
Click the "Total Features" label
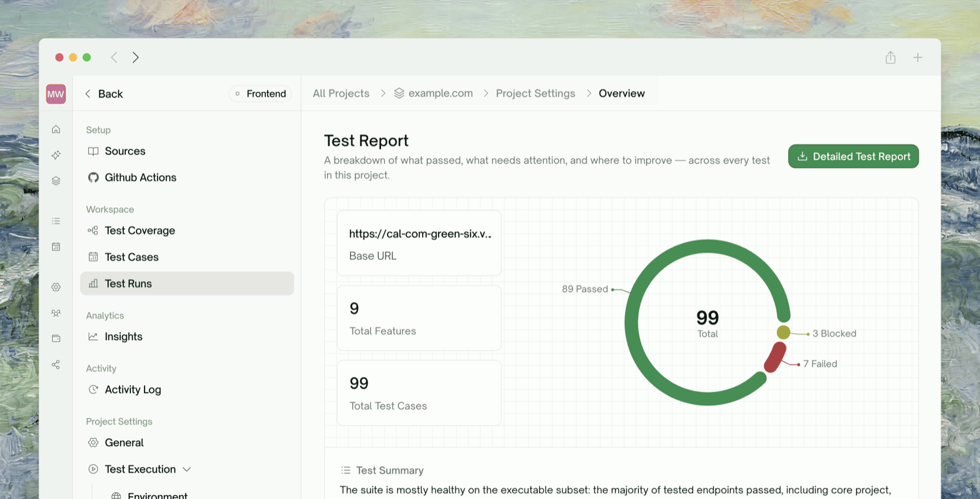[383, 331]
